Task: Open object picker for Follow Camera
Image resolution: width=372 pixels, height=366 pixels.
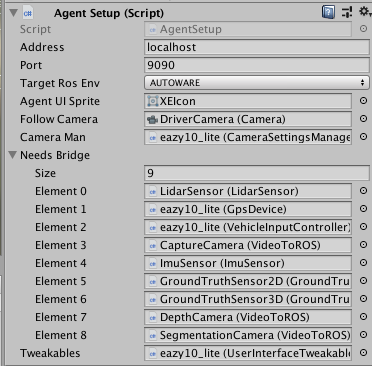Action: click(363, 119)
